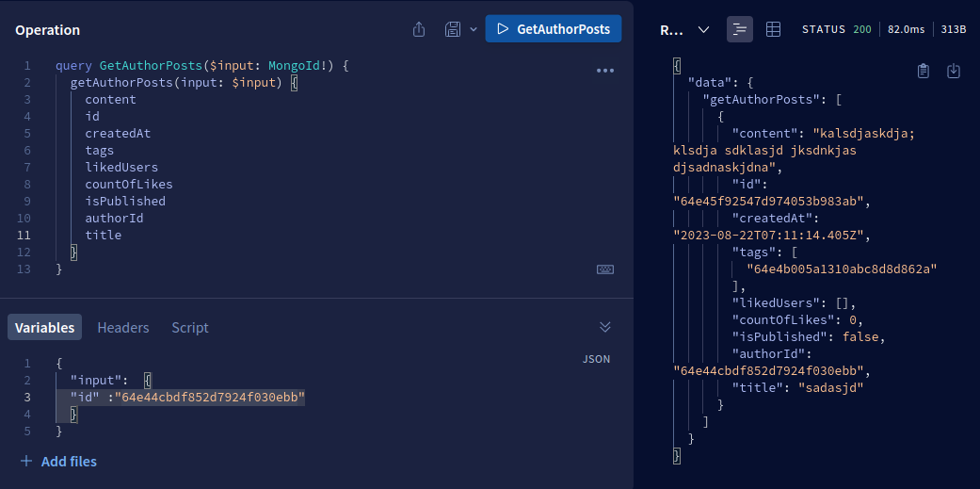980x489 pixels.
Task: Click the createdAt timestamp value in response
Action: click(769, 236)
